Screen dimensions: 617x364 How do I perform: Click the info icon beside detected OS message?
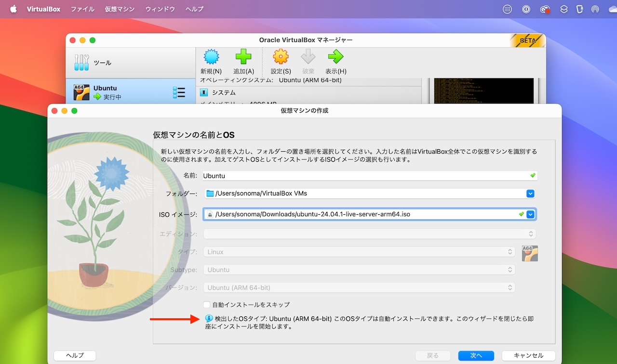(x=209, y=318)
